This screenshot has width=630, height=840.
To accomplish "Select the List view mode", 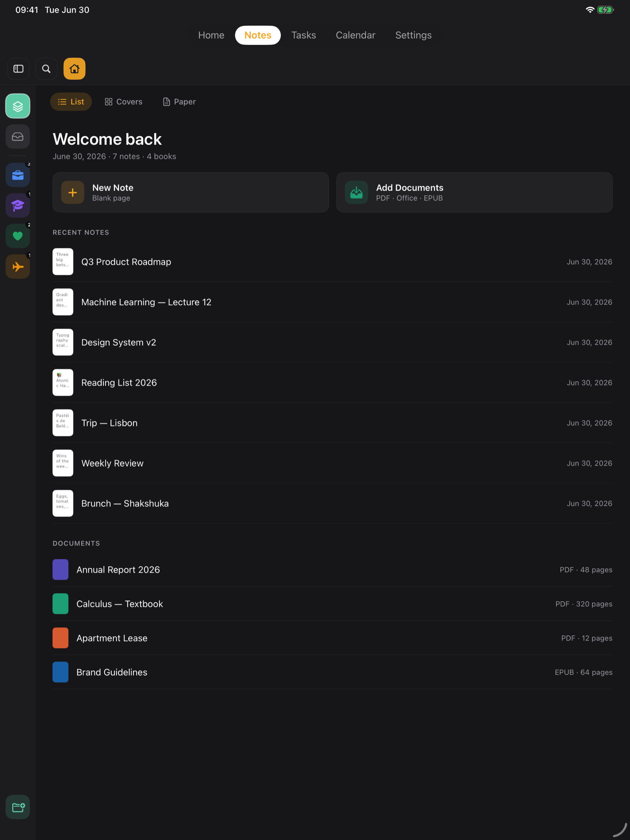I will 71,102.
